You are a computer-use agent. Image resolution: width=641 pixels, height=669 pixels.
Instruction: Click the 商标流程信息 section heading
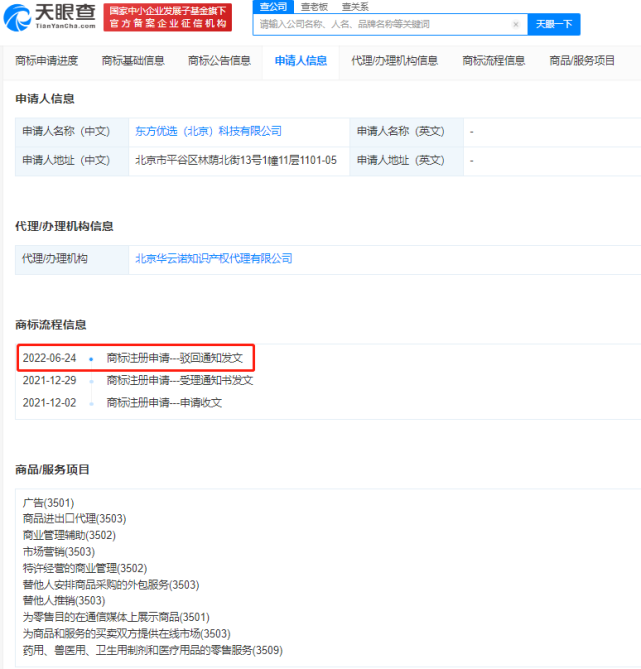[51, 325]
